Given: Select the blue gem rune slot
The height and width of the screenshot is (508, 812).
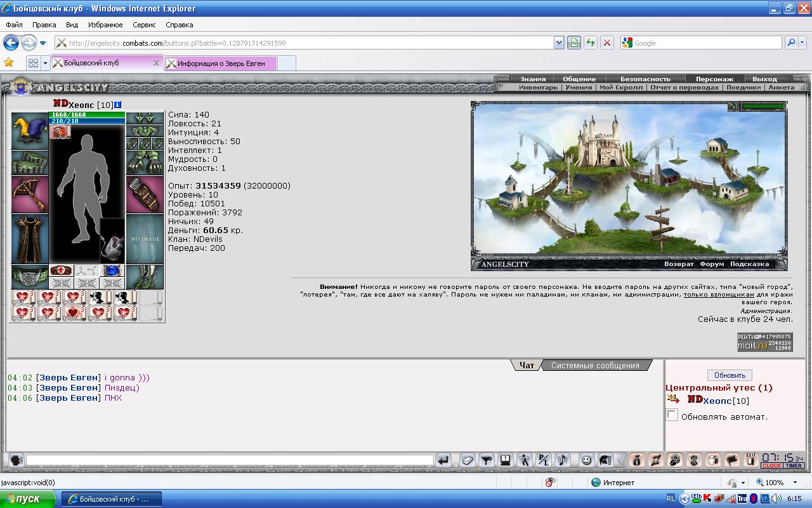Looking at the screenshot, I should (112, 271).
